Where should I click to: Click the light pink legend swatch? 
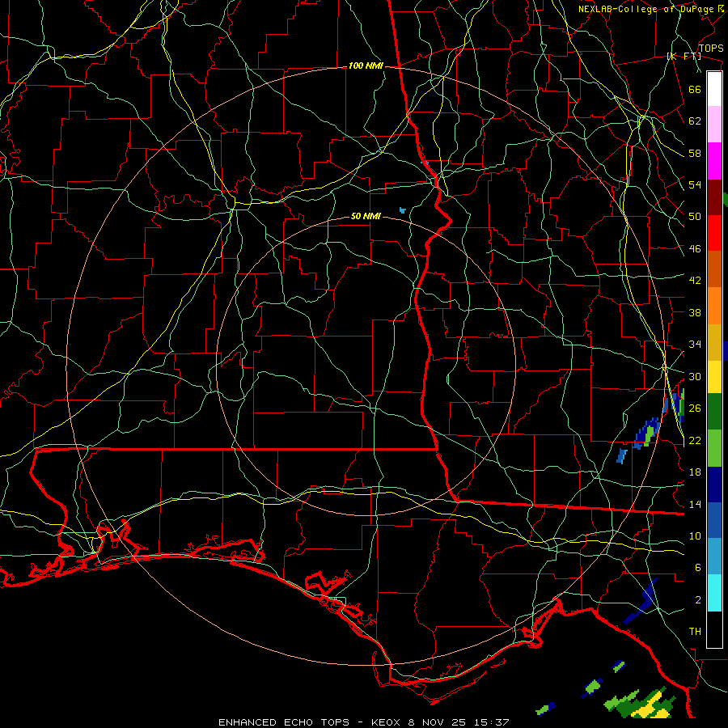(x=714, y=125)
